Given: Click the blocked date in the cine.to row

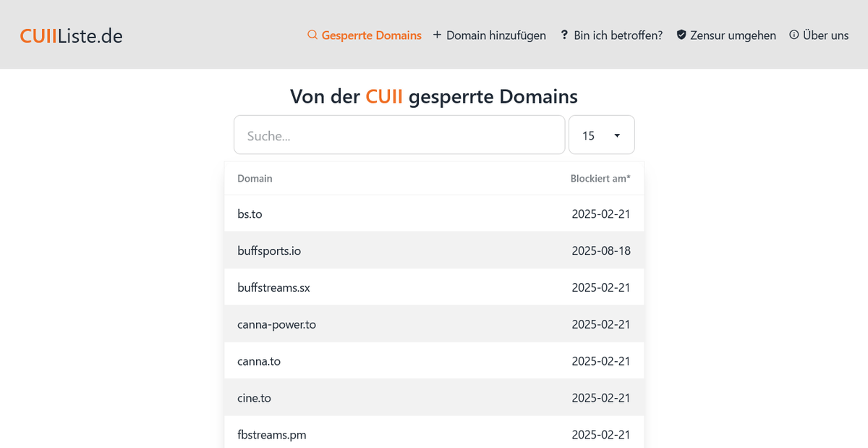Looking at the screenshot, I should 601,397.
